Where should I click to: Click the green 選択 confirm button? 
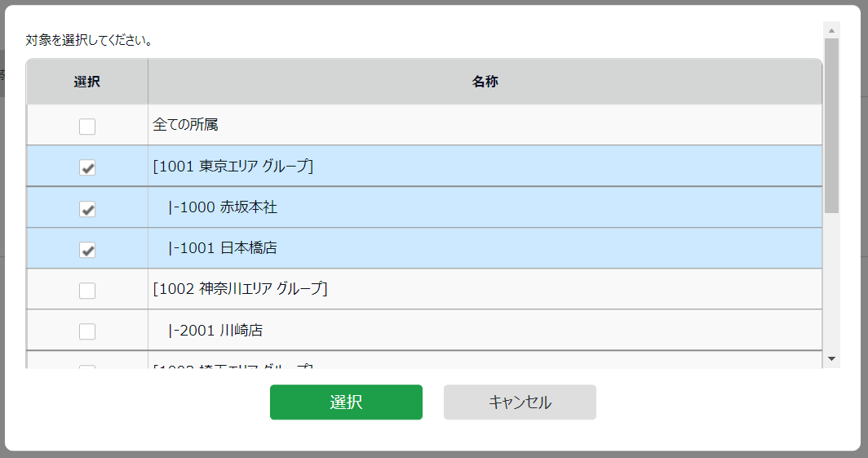346,402
